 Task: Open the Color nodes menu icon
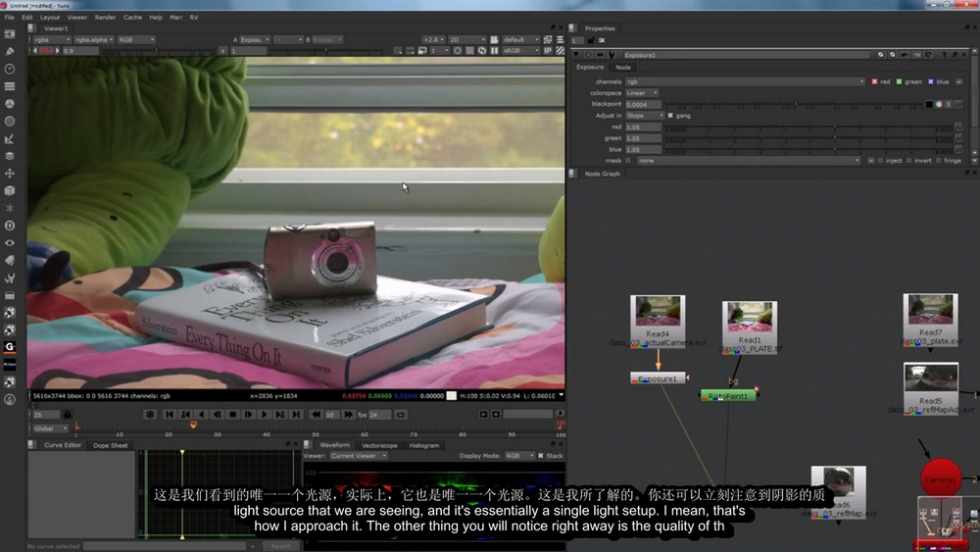point(10,104)
